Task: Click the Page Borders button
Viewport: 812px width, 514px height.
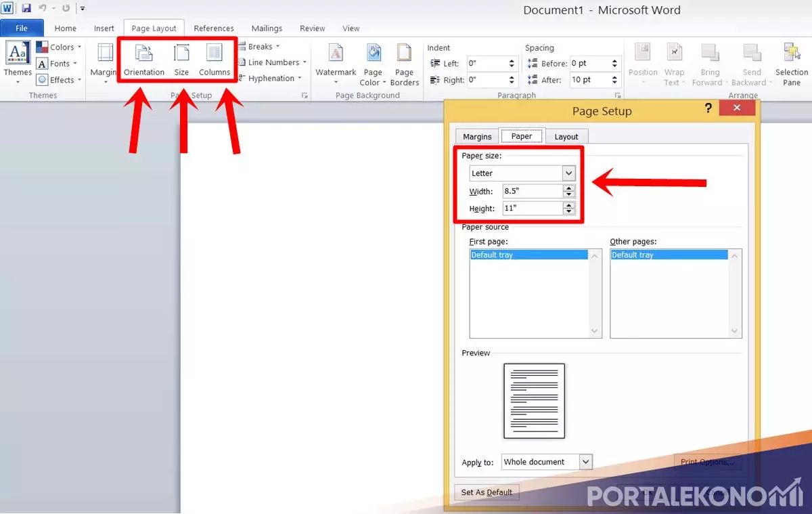Action: click(405, 64)
